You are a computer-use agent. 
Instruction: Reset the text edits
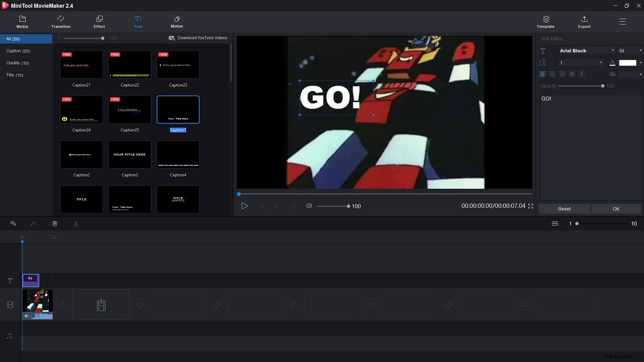coord(564,208)
